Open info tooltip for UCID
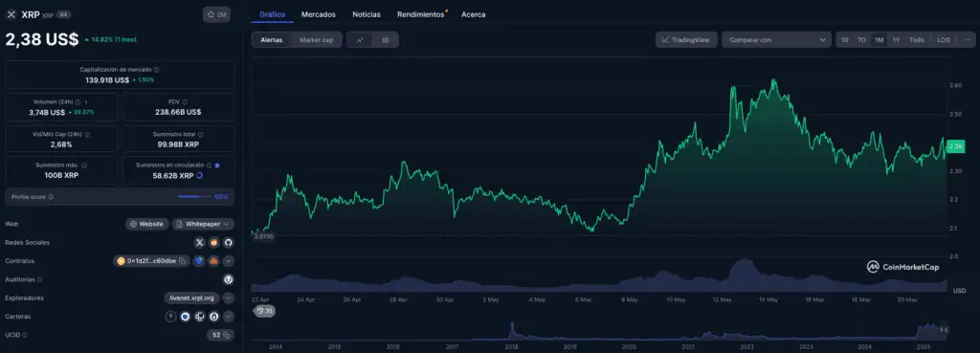The height and width of the screenshot is (353, 980). [x=25, y=336]
